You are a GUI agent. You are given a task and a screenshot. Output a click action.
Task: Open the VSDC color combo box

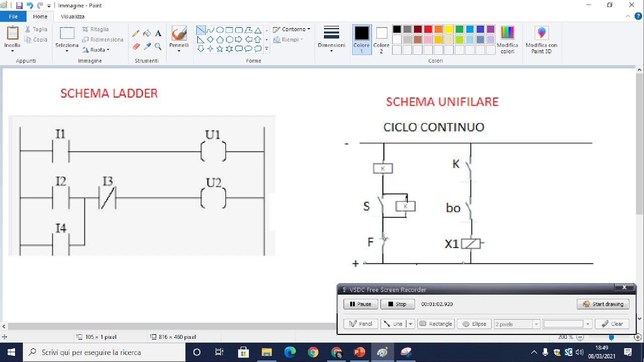coord(567,324)
